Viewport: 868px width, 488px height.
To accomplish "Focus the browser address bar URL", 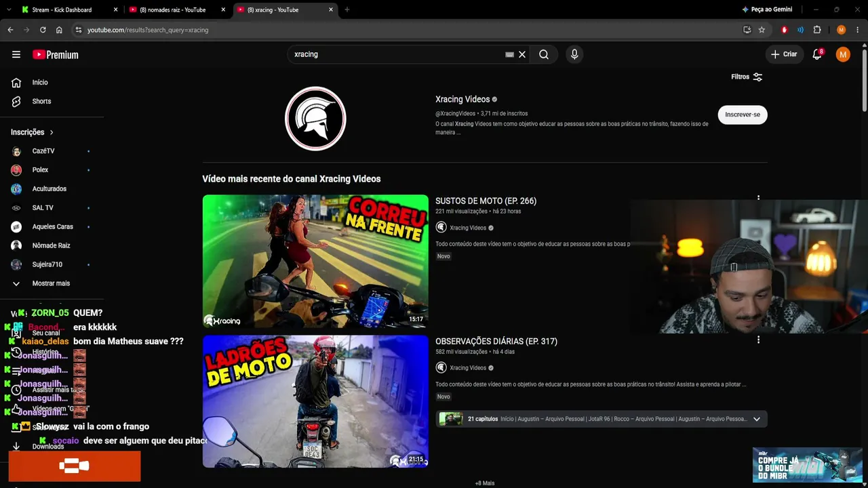I will tap(407, 30).
